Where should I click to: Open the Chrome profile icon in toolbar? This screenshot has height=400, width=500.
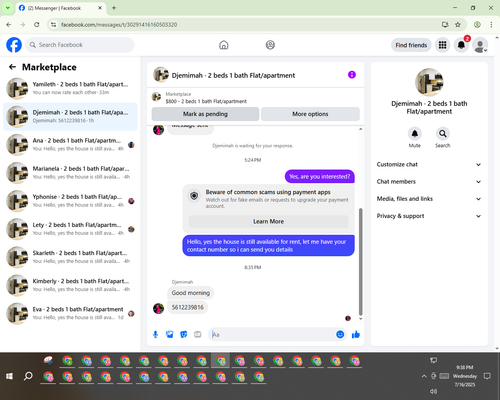coord(477,25)
